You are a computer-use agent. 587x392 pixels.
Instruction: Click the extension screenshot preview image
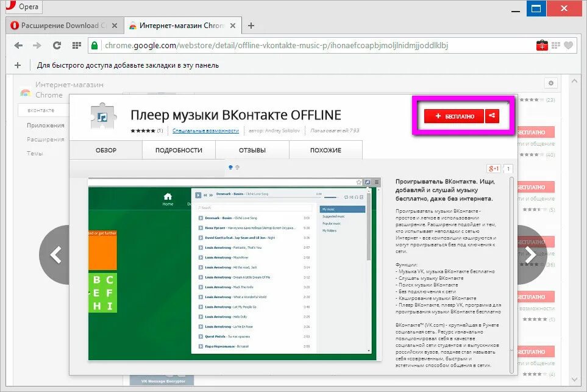[x=234, y=269]
